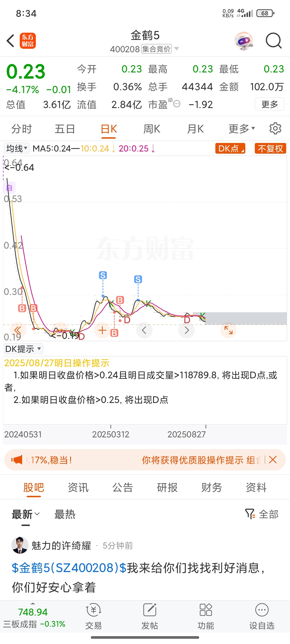Jump to earliest data double-arrow icon

coord(18,330)
